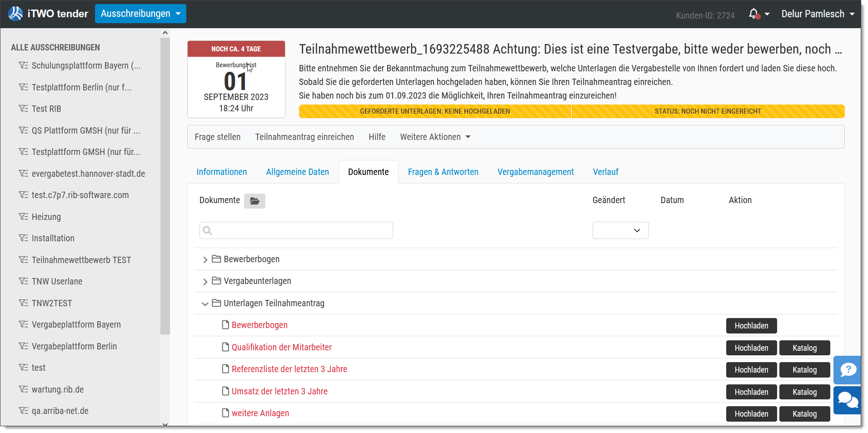This screenshot has width=868, height=433.
Task: Click the document search input field
Action: (296, 230)
